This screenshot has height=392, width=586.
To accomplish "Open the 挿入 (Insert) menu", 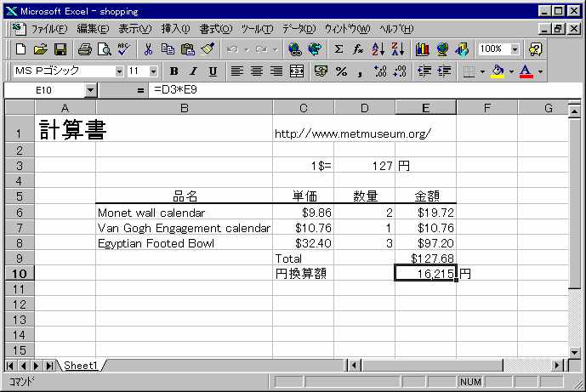I will coord(176,28).
